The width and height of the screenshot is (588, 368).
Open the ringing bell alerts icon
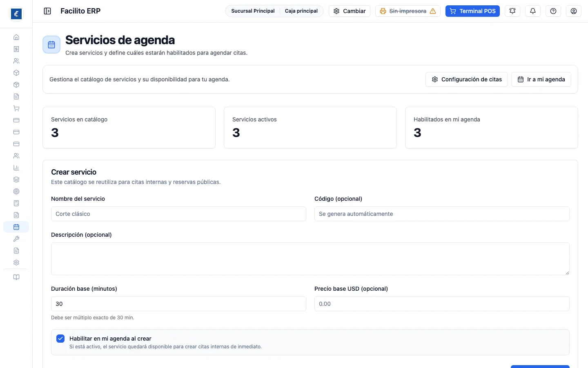tap(512, 11)
